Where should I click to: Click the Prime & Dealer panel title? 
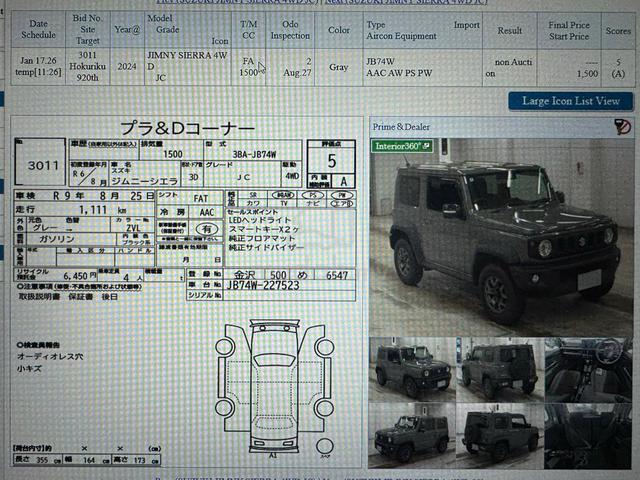[x=401, y=127]
